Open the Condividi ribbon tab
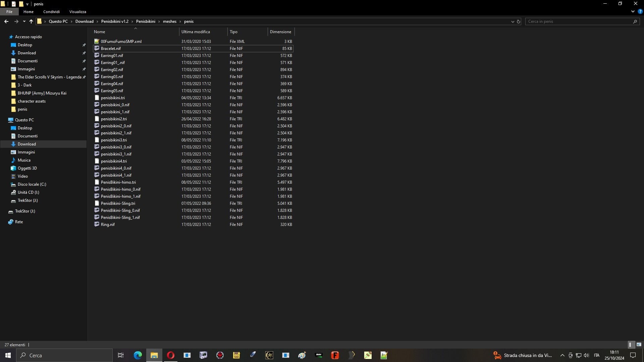Viewport: 644px width, 362px height. 51,12
